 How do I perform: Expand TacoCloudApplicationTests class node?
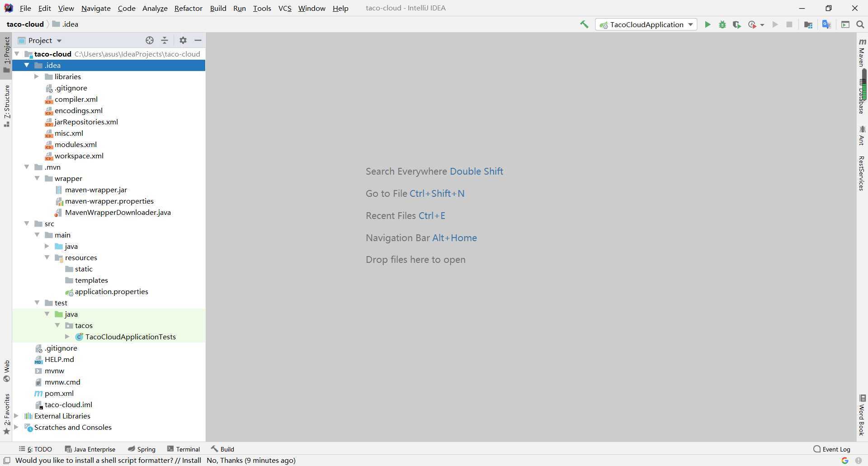click(67, 337)
